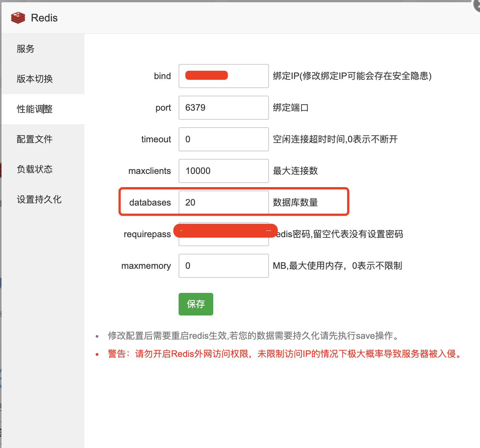Save settings with the 保存 button

tap(196, 304)
